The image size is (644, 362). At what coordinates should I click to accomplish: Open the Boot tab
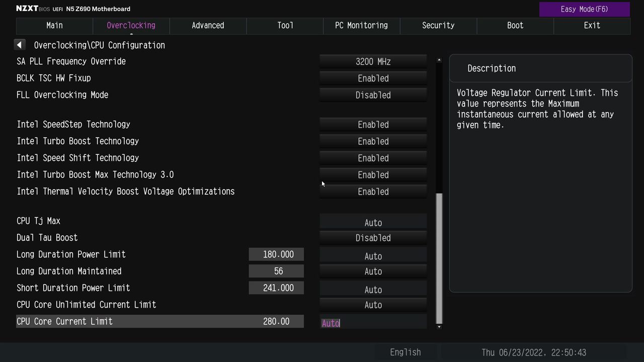[515, 26]
